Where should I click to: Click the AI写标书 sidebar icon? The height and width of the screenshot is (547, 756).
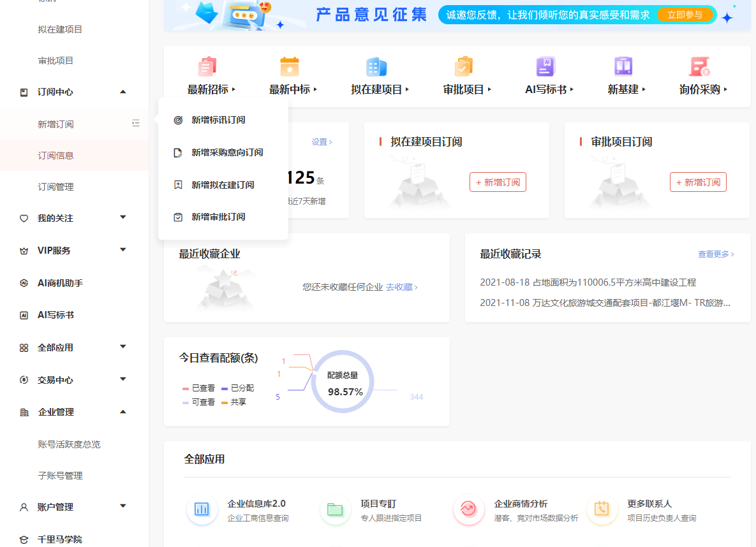(24, 315)
